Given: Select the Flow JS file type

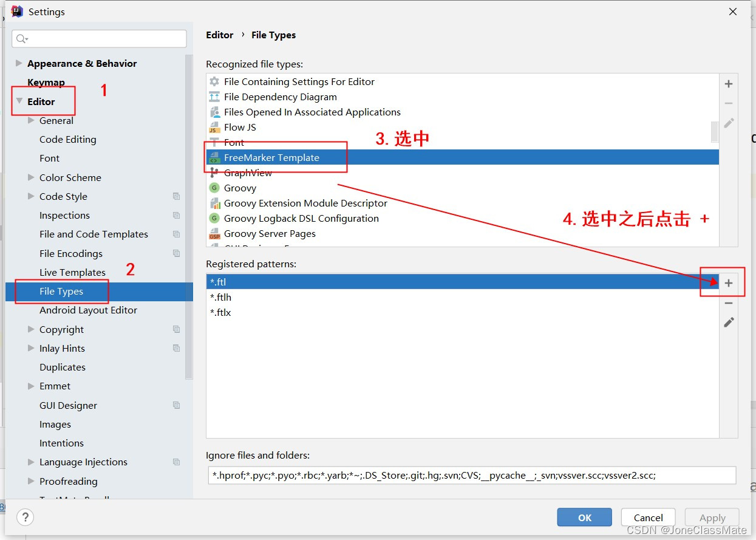Looking at the screenshot, I should [240, 127].
